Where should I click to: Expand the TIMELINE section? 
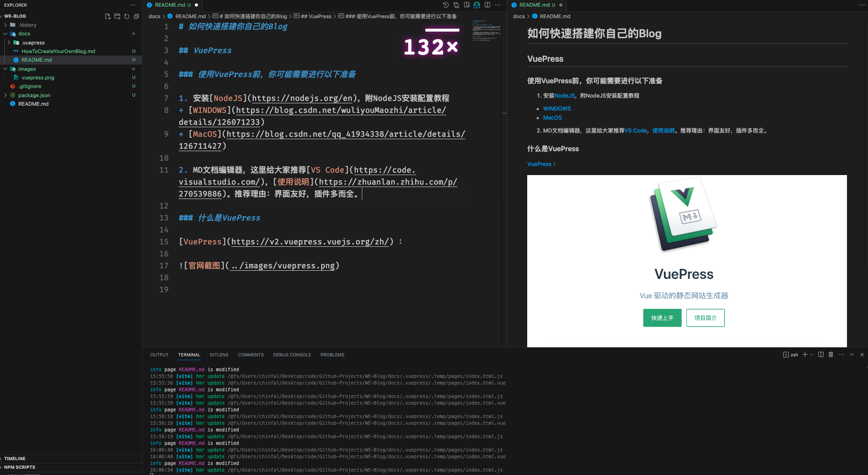14,458
